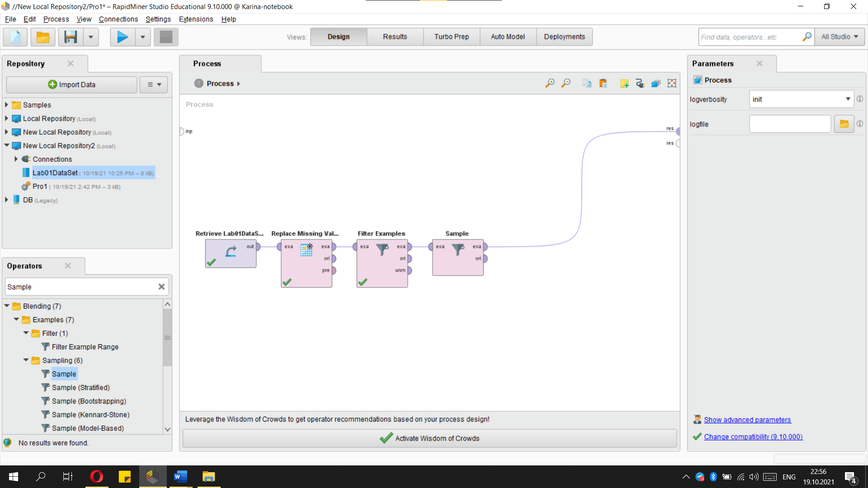Close the Parameters panel
The width and height of the screenshot is (868, 488).
coord(759,63)
